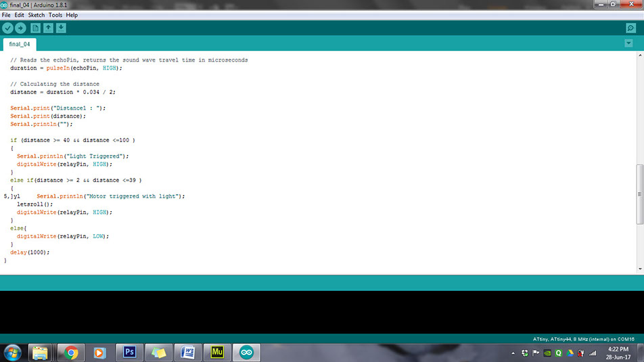Open the Serial Monitor magnifier icon
Viewport: 644px width, 362px height.
(631, 28)
